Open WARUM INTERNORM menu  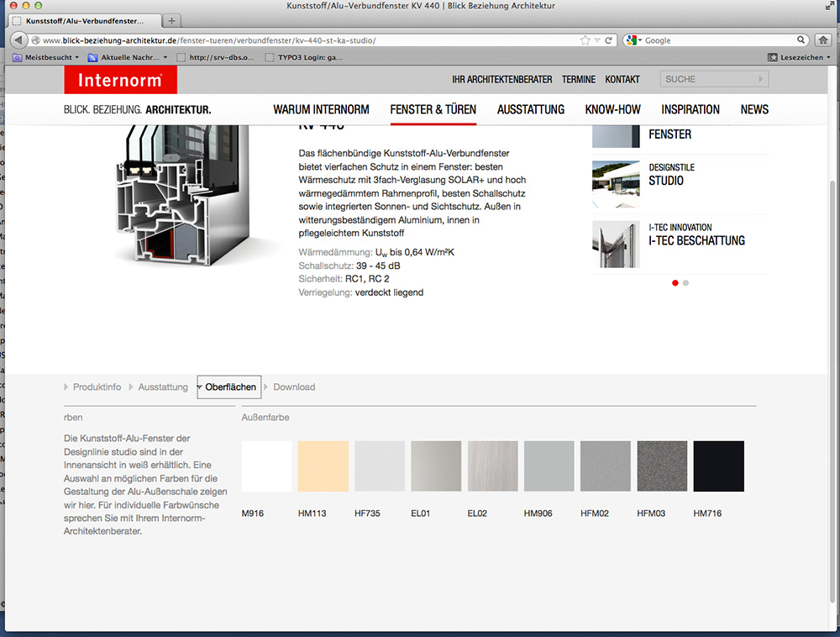[321, 109]
